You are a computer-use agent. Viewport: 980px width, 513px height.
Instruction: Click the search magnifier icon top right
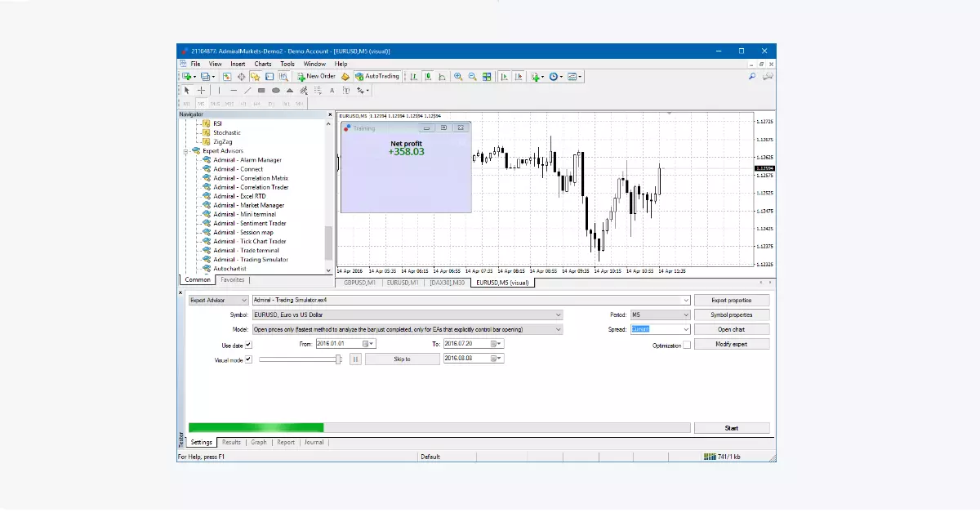pyautogui.click(x=752, y=76)
